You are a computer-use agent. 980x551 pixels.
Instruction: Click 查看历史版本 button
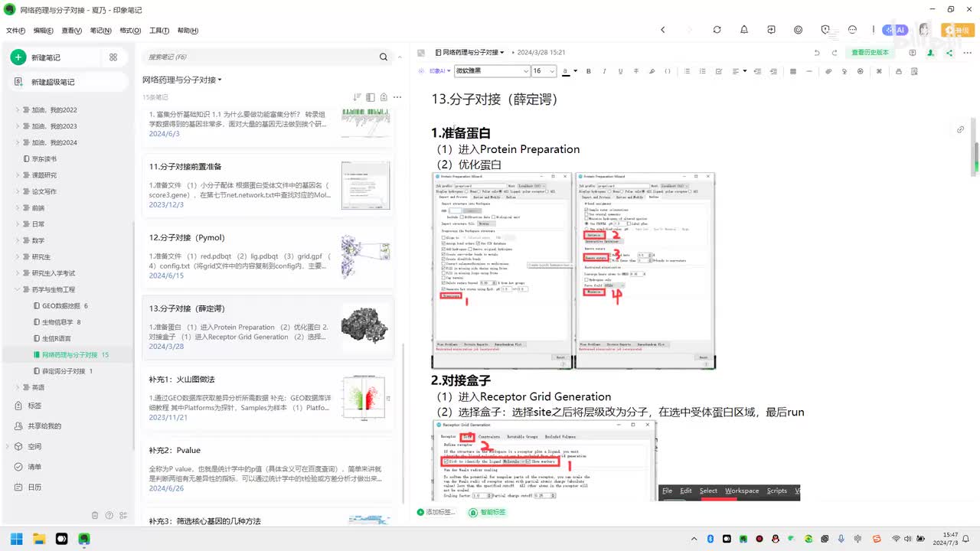point(870,52)
